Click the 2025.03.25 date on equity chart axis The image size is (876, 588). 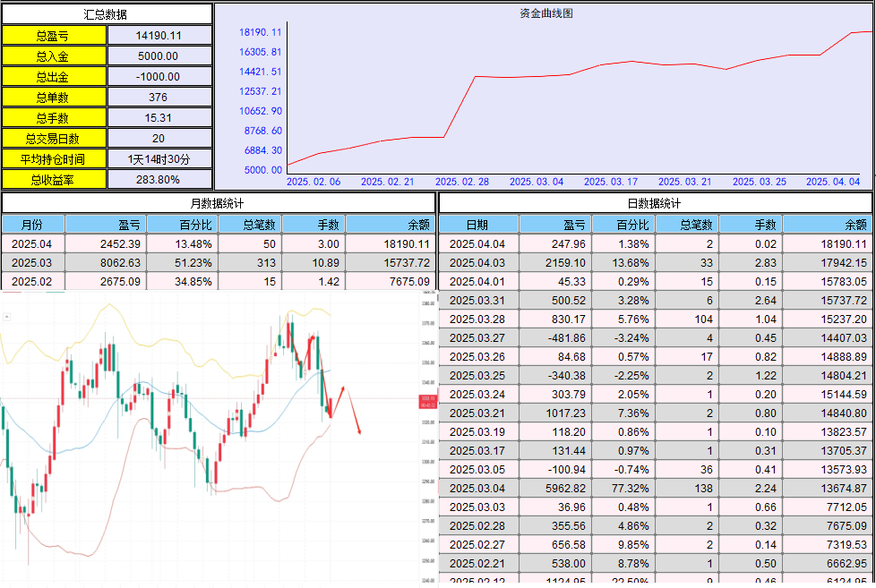760,182
